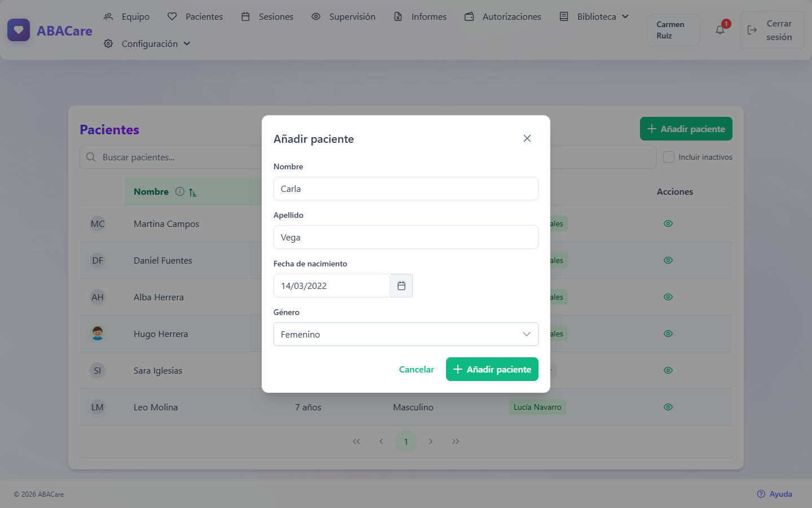This screenshot has height=508, width=812.
Task: Click the Nombre column info icon
Action: 180,191
